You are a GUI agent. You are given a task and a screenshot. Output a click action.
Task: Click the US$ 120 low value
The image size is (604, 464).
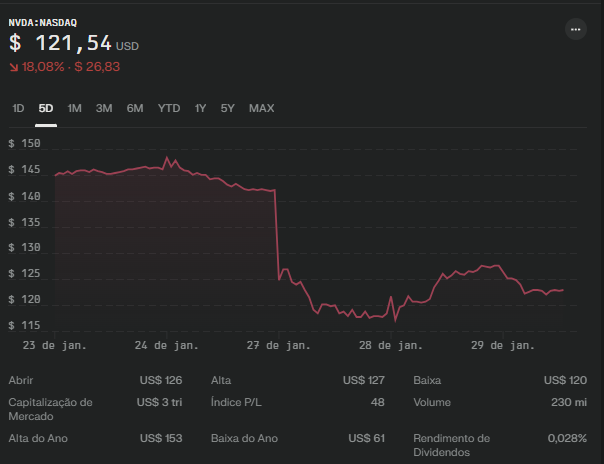coord(565,380)
